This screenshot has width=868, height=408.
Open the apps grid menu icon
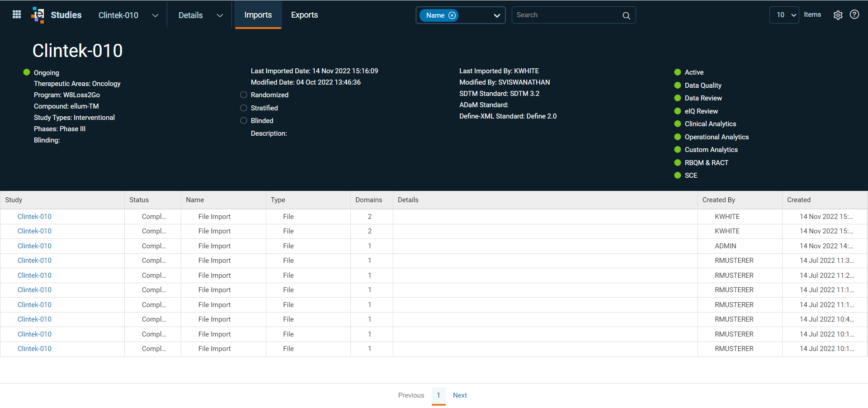pos(17,14)
